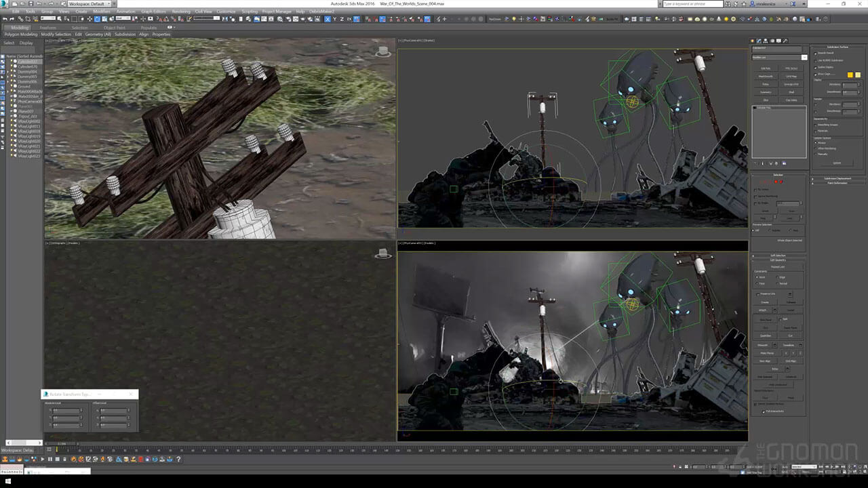This screenshot has height=488, width=868.
Task: Click the Update button in Subdivision Surface
Action: pyautogui.click(x=837, y=163)
